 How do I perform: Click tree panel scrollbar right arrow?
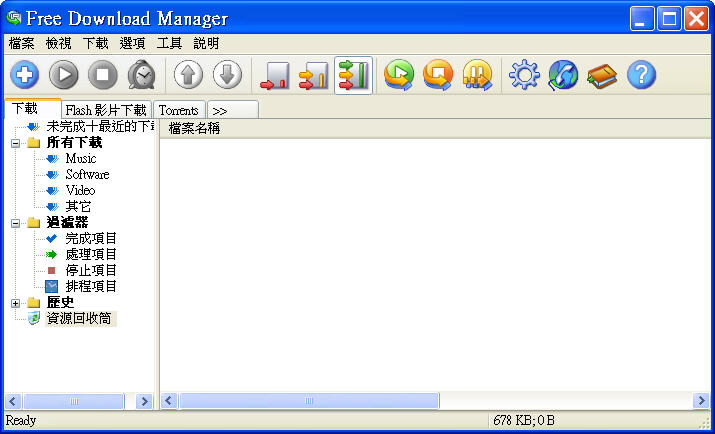(x=144, y=401)
